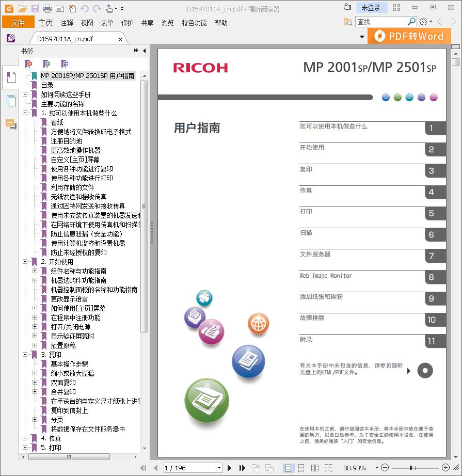Select the '目录' bookmark

(47, 85)
